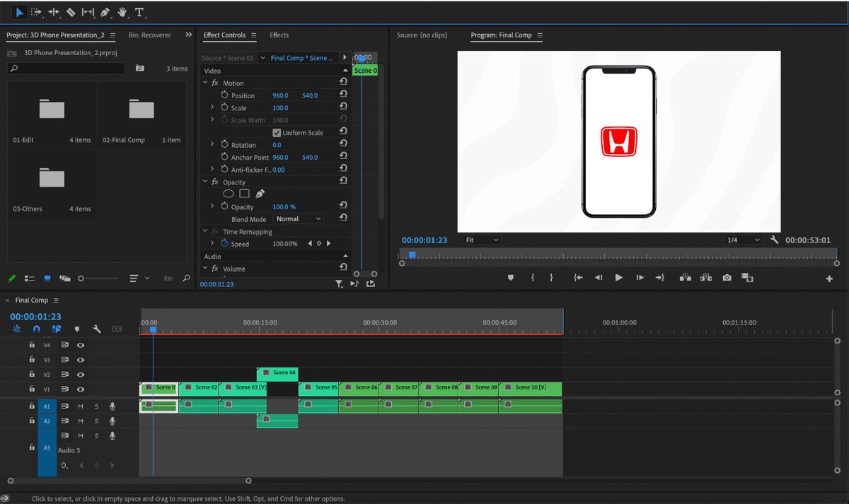Screen dimensions: 849x504
Task: Click Mark In bracket button
Action: tap(533, 278)
